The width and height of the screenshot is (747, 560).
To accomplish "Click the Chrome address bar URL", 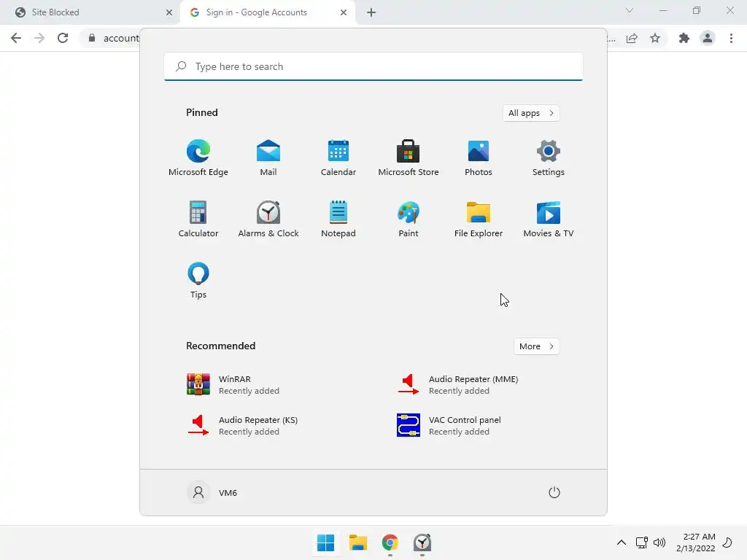I will pos(121,38).
